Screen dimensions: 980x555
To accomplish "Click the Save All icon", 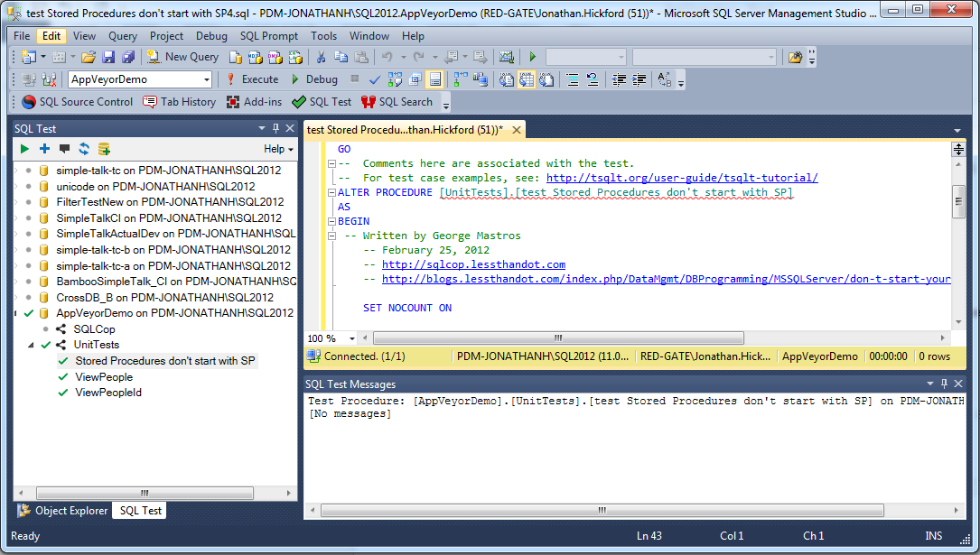I will tap(128, 58).
